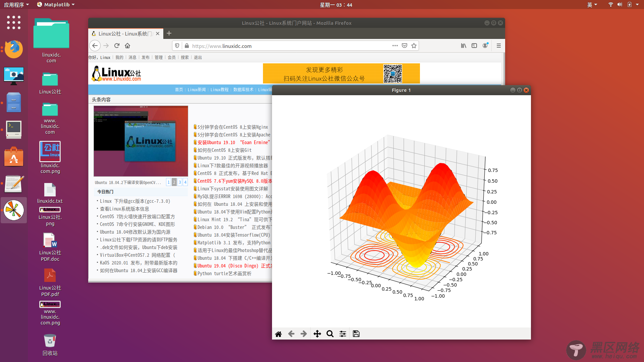644x362 pixels.
Task: Select slideshow page 3
Action: point(180,182)
